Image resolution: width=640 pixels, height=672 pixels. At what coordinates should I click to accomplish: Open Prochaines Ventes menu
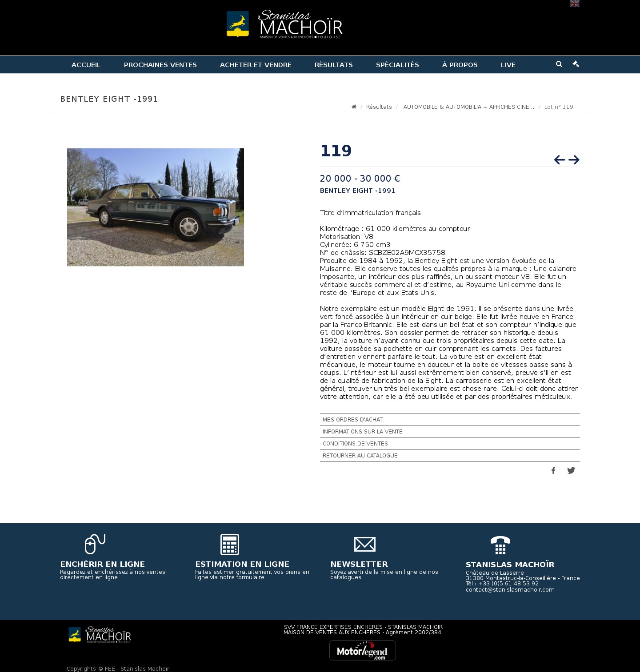pyautogui.click(x=160, y=65)
